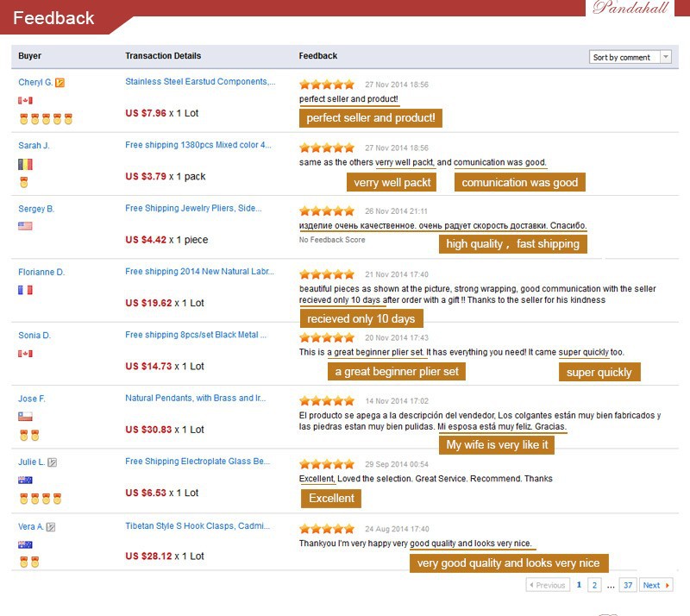Go to page 2 of feedback

594,585
